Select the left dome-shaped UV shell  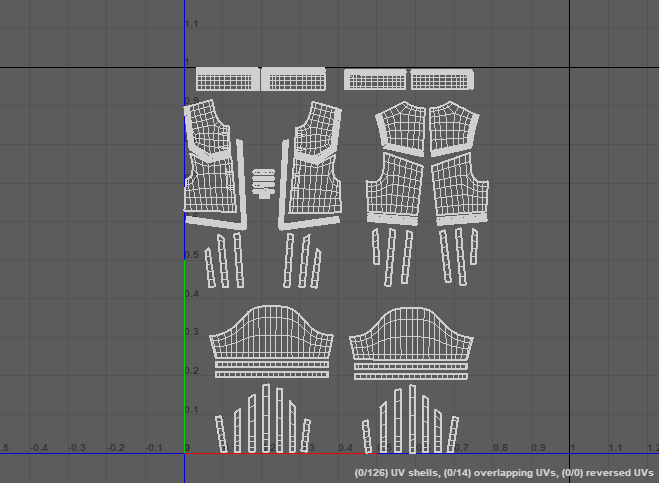pos(269,334)
